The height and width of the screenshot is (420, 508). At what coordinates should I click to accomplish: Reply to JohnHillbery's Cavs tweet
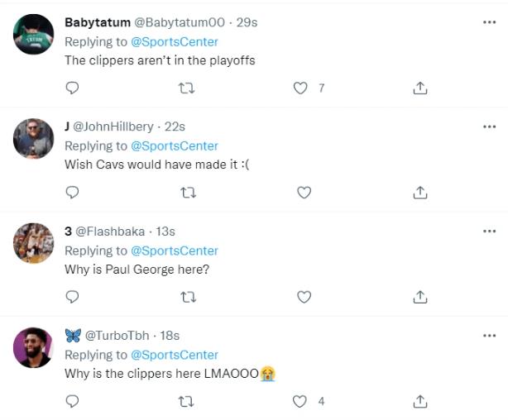click(x=72, y=192)
